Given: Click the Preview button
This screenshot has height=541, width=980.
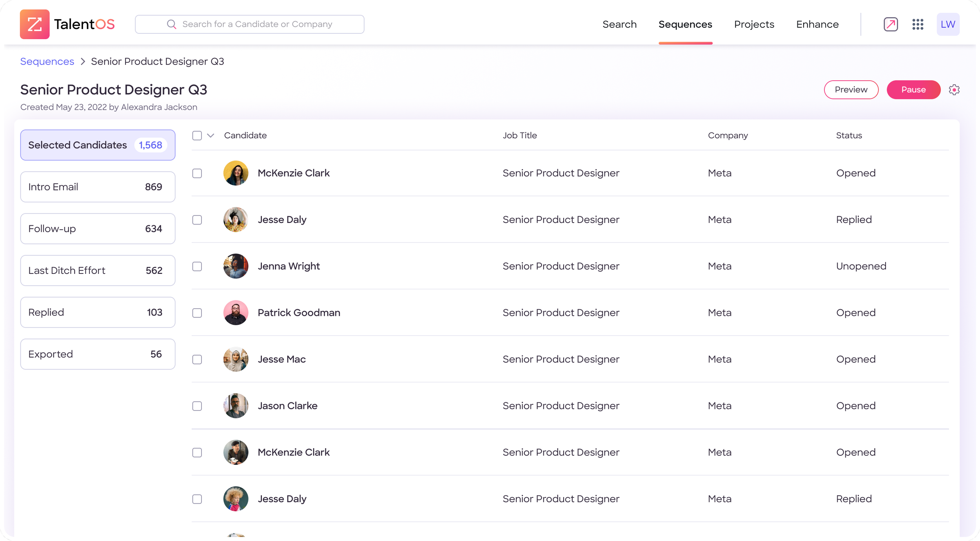Looking at the screenshot, I should click(x=851, y=90).
